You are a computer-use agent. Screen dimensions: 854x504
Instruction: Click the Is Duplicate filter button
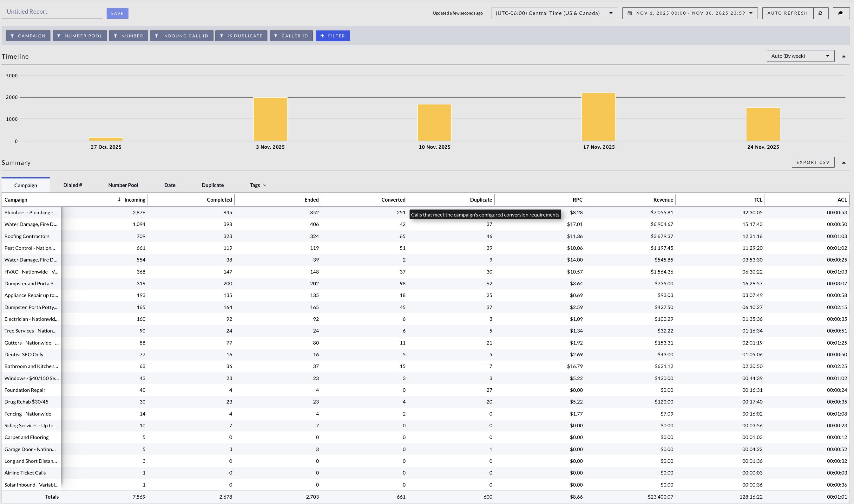(x=241, y=36)
